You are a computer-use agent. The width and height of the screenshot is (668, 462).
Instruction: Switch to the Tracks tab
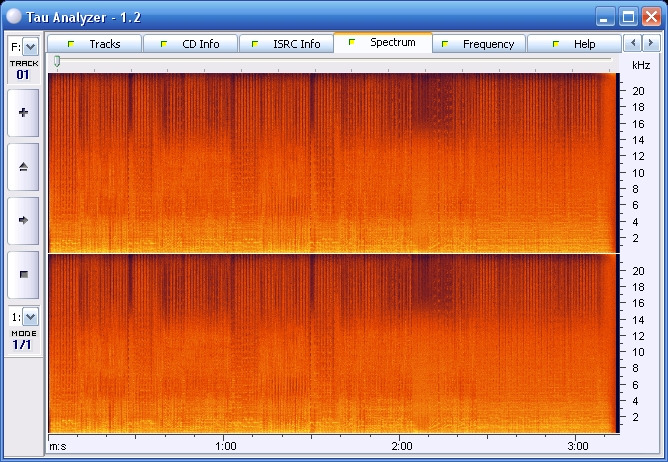coord(94,44)
